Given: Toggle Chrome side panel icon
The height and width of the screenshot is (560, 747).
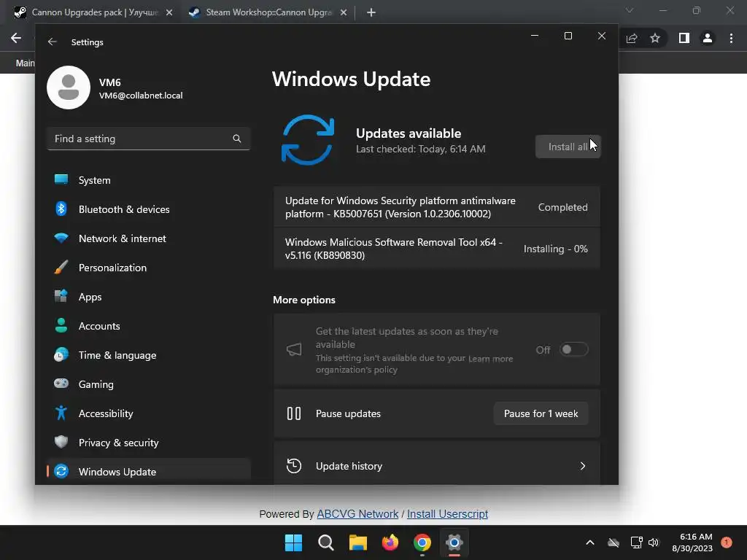Looking at the screenshot, I should 684,38.
